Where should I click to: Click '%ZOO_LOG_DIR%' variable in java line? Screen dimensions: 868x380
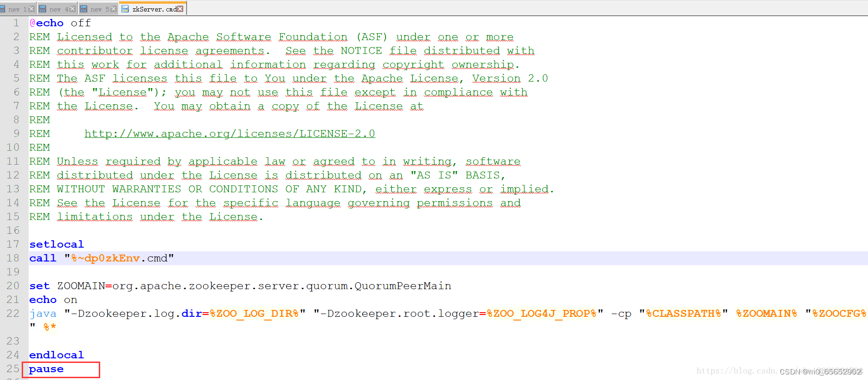tap(254, 314)
